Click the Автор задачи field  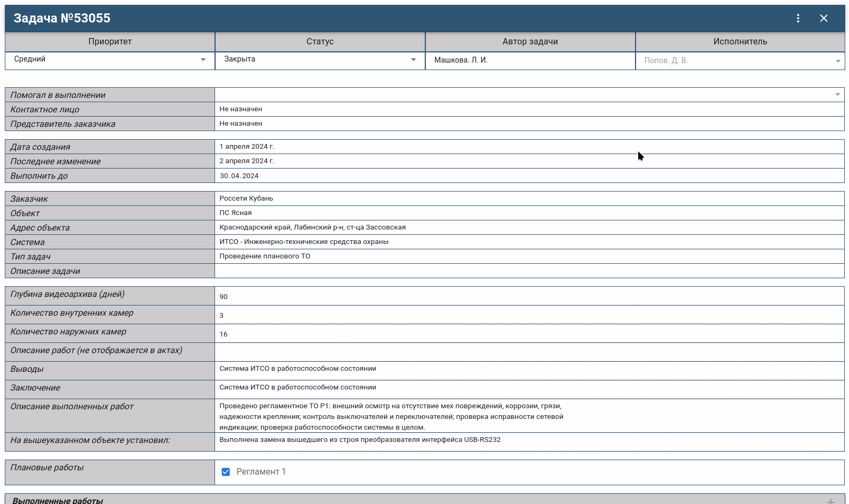click(x=530, y=60)
